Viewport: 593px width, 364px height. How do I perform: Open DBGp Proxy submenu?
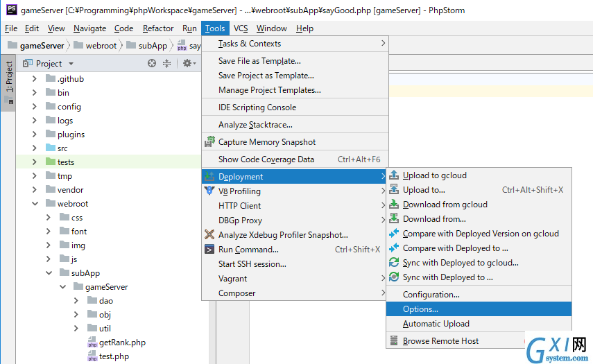(295, 220)
